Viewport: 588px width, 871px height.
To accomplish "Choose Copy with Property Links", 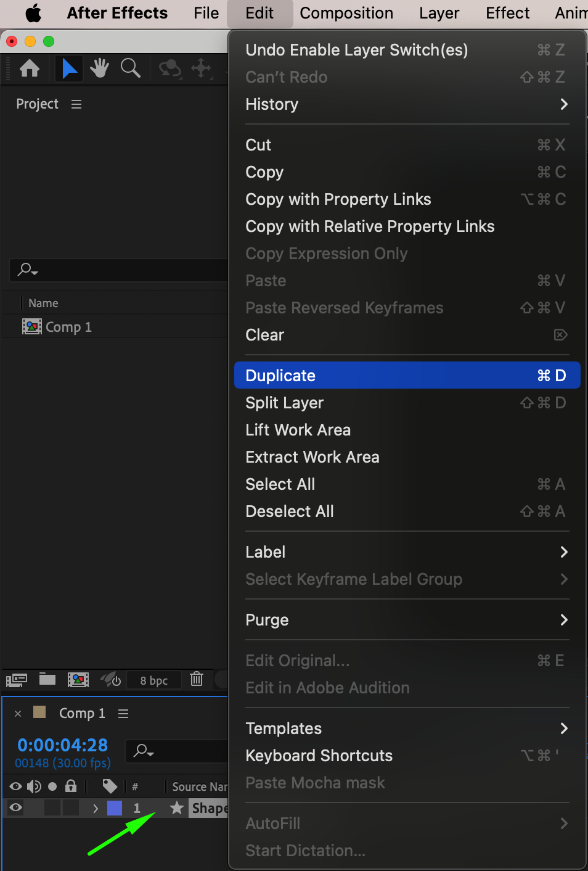I will coord(407,199).
